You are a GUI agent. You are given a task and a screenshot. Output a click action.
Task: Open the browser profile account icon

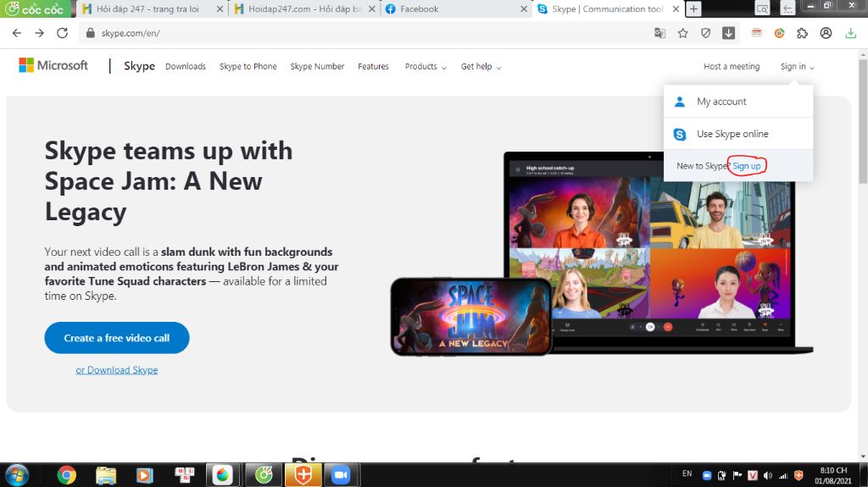(x=826, y=33)
